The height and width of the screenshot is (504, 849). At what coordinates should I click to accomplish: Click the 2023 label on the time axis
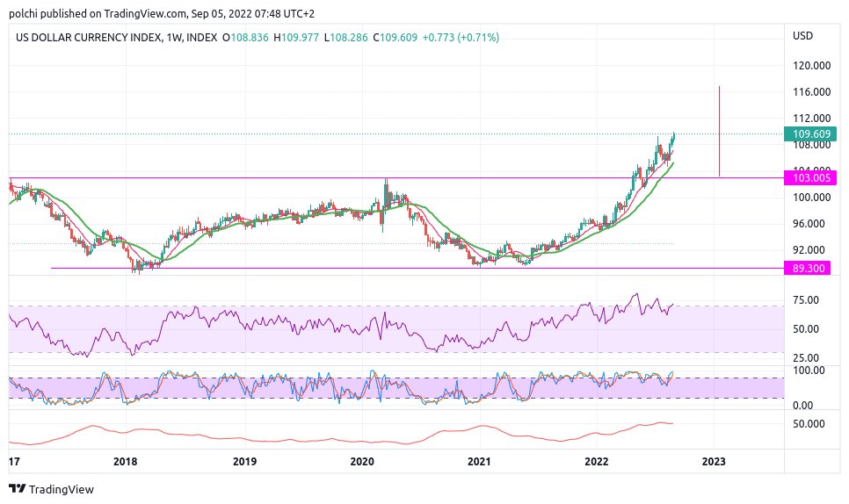pos(714,461)
